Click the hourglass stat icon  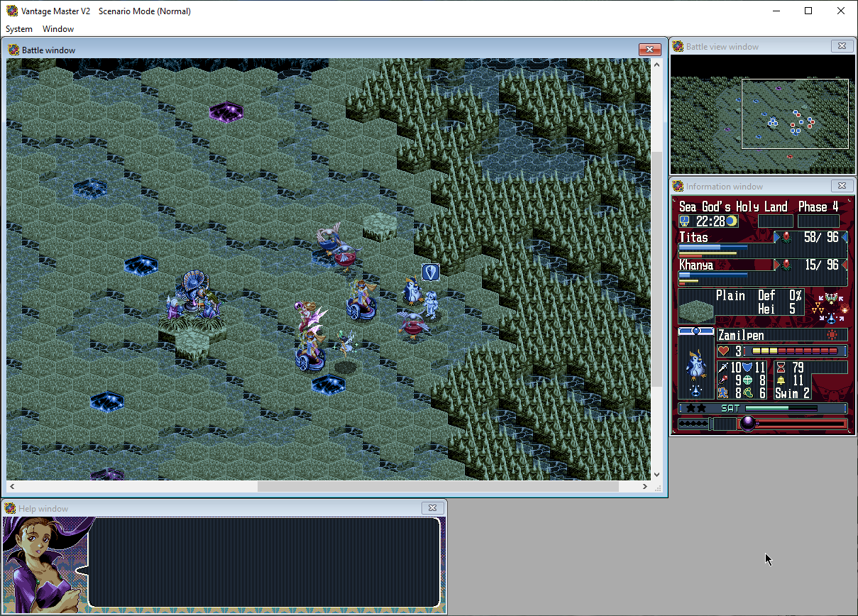point(781,367)
